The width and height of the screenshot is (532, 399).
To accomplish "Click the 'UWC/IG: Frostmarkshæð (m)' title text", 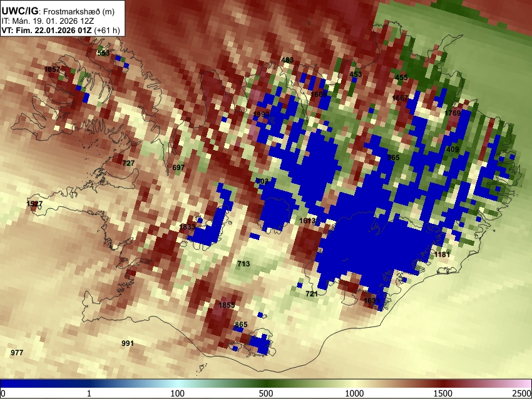I will pyautogui.click(x=58, y=11).
